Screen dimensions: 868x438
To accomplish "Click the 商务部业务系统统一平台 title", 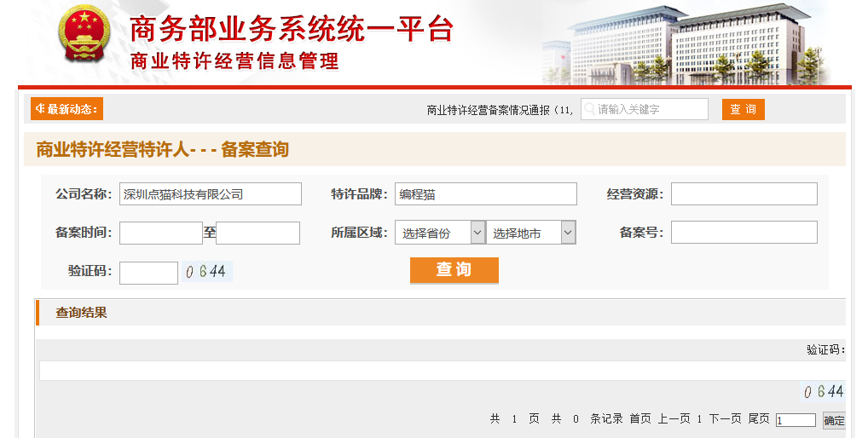I will click(292, 29).
